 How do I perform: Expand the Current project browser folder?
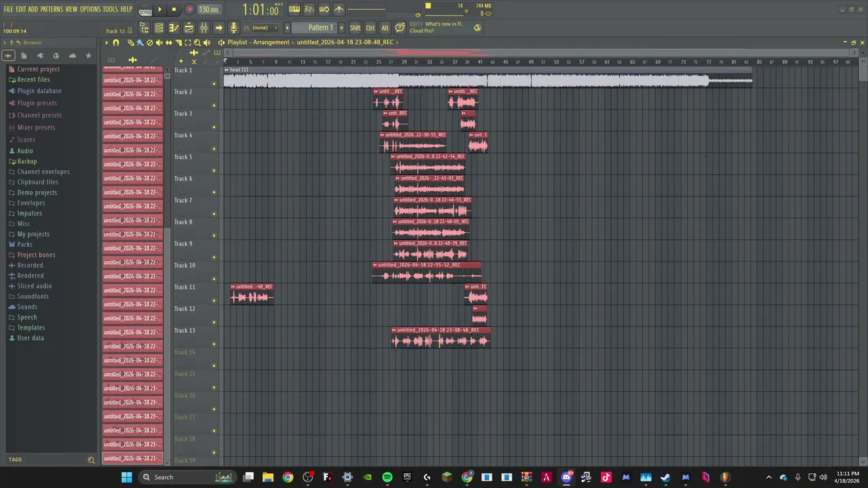(x=38, y=69)
